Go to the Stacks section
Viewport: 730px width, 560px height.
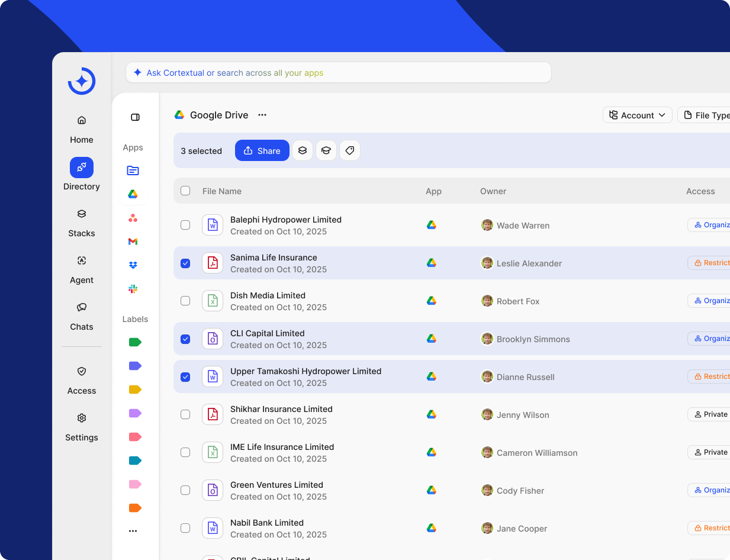(82, 222)
